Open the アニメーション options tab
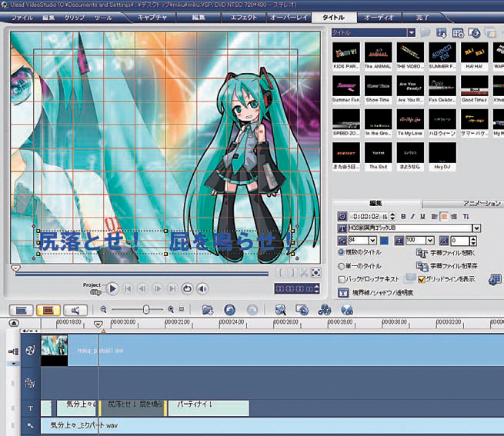The height and width of the screenshot is (436, 504). [481, 203]
